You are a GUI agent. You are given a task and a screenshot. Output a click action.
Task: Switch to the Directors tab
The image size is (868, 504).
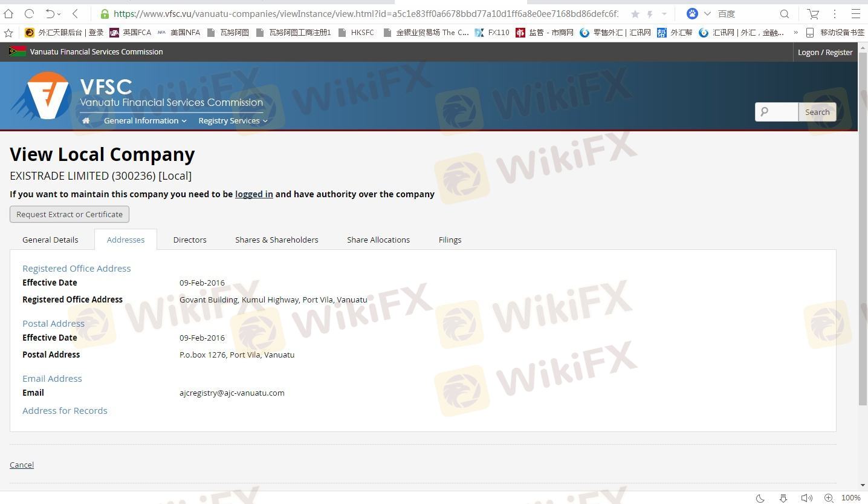(190, 240)
